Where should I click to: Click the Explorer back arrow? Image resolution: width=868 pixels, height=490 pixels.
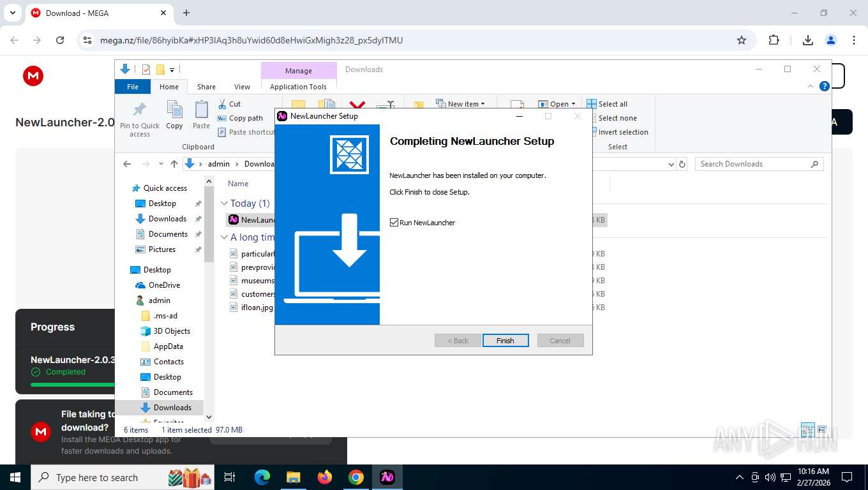(x=127, y=164)
